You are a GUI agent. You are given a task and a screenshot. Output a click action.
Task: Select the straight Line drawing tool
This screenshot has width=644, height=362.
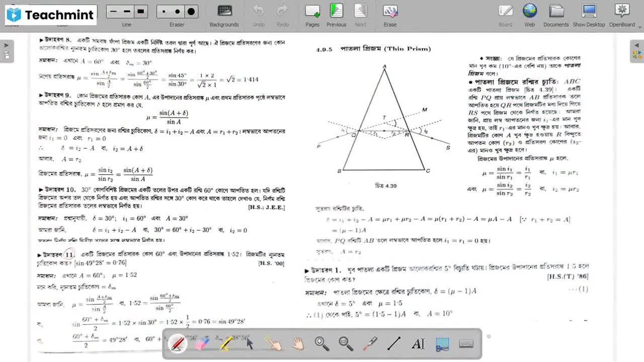394,343
